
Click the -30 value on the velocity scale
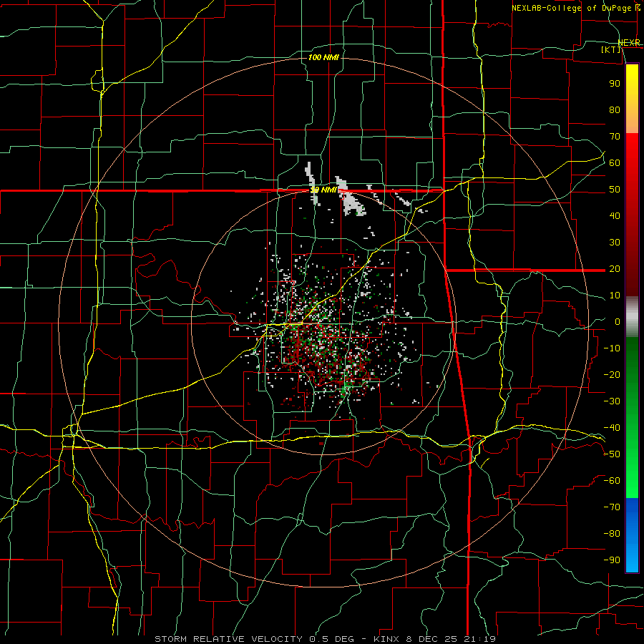pos(612,401)
